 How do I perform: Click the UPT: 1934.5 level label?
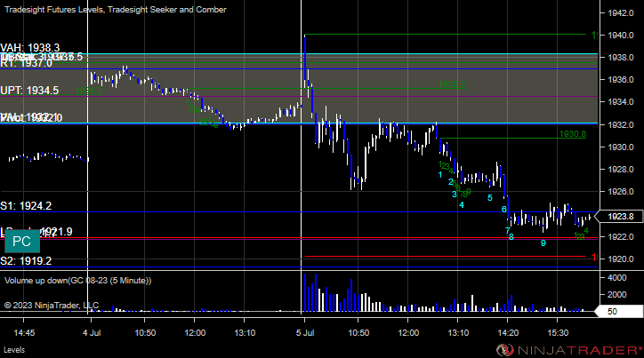(x=29, y=91)
